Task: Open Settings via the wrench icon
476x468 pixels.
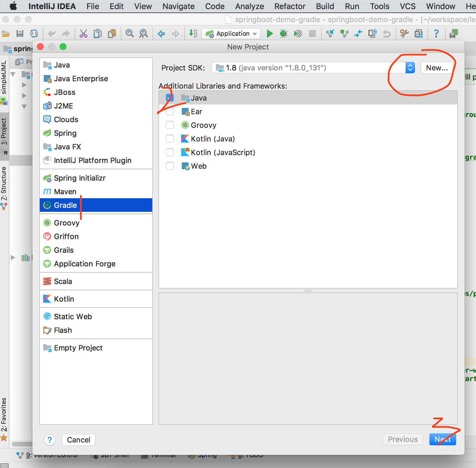Action: coord(404,34)
